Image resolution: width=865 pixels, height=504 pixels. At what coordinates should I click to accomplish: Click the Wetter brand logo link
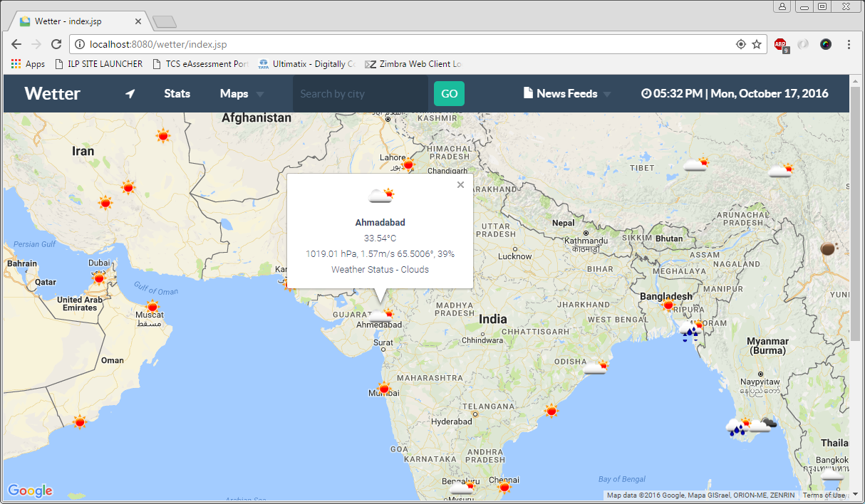pyautogui.click(x=52, y=94)
